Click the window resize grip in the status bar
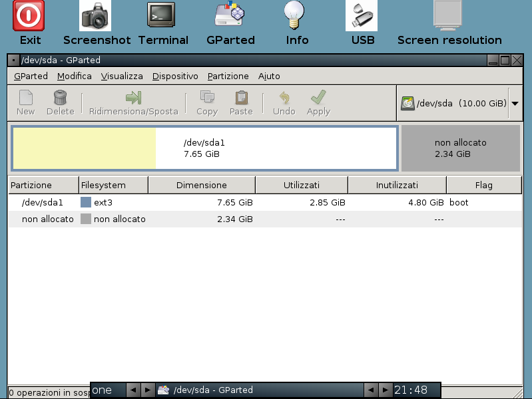532x399 pixels. click(x=517, y=392)
